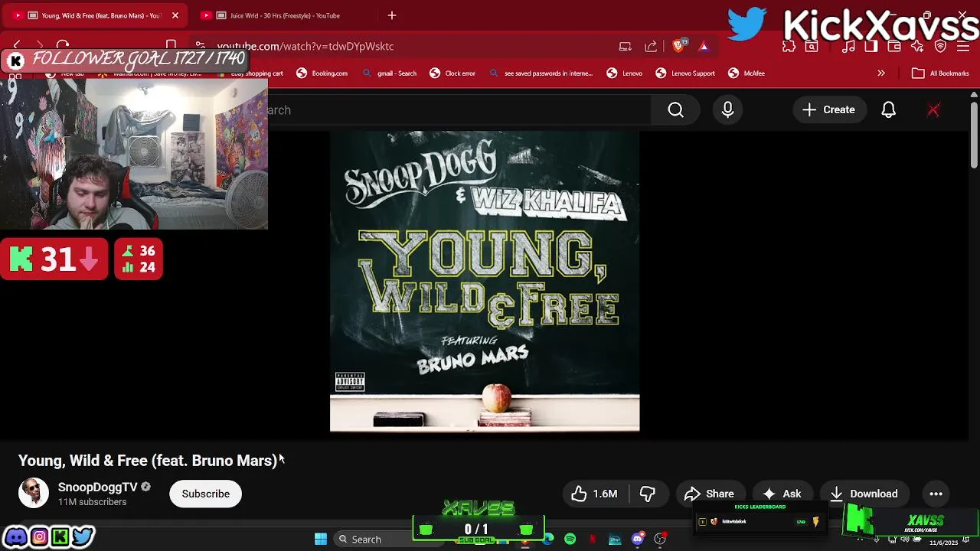
Task: Toggle the browser sidebar panel icon
Action: pyautogui.click(x=871, y=47)
